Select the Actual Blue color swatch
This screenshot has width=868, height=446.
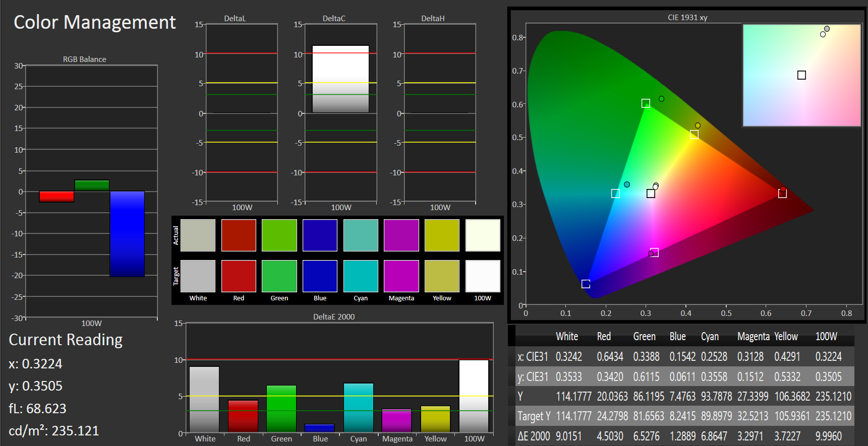click(x=320, y=235)
